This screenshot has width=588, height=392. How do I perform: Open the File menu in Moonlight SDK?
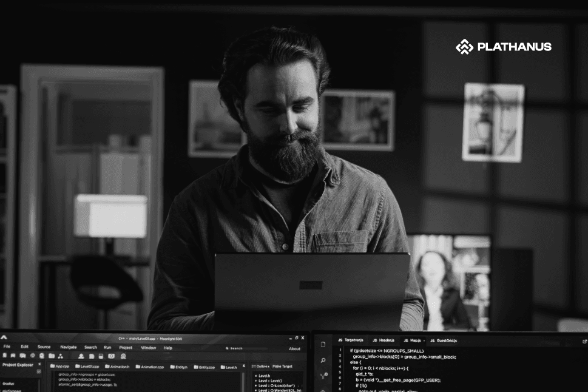click(x=7, y=346)
